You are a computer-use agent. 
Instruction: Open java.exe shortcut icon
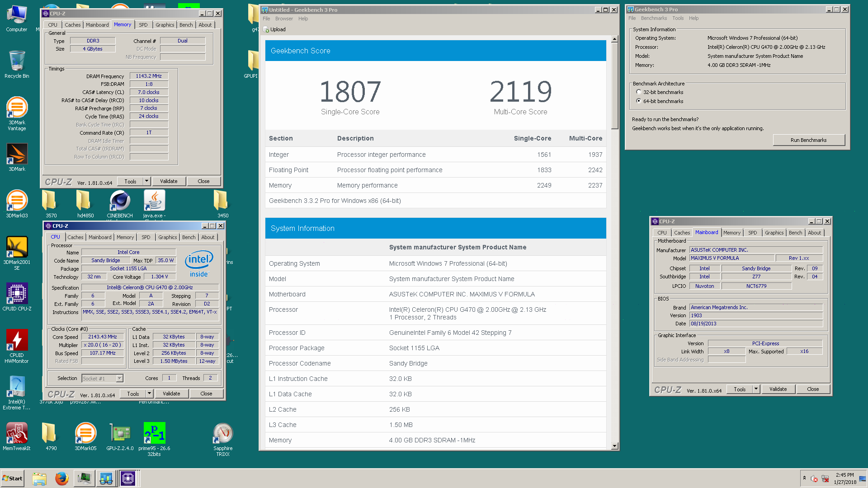[154, 204]
